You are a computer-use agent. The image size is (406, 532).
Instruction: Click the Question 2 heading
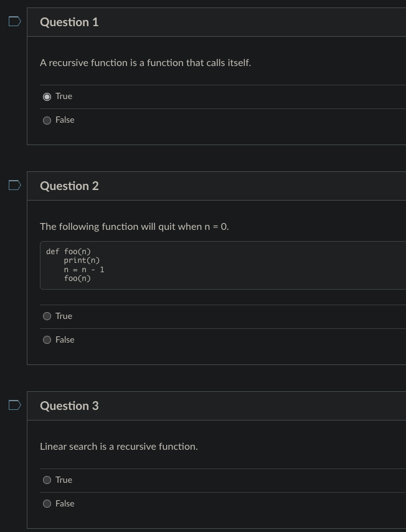(69, 186)
